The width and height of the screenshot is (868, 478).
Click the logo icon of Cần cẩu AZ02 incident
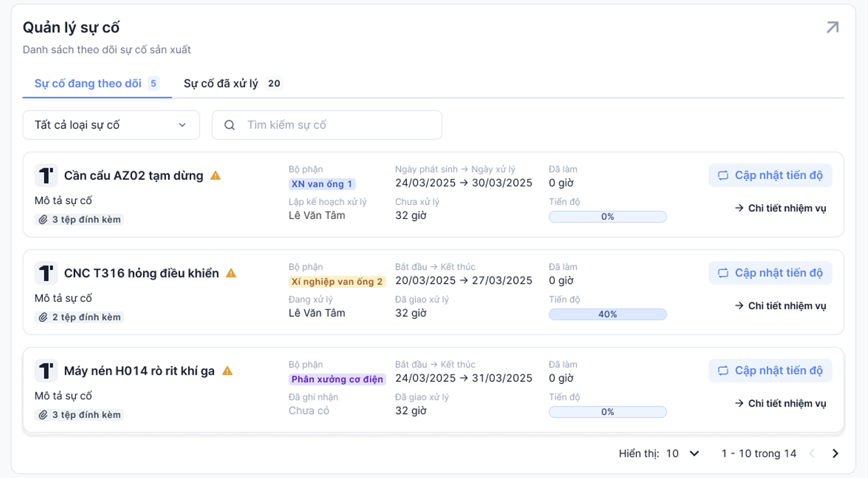point(46,175)
